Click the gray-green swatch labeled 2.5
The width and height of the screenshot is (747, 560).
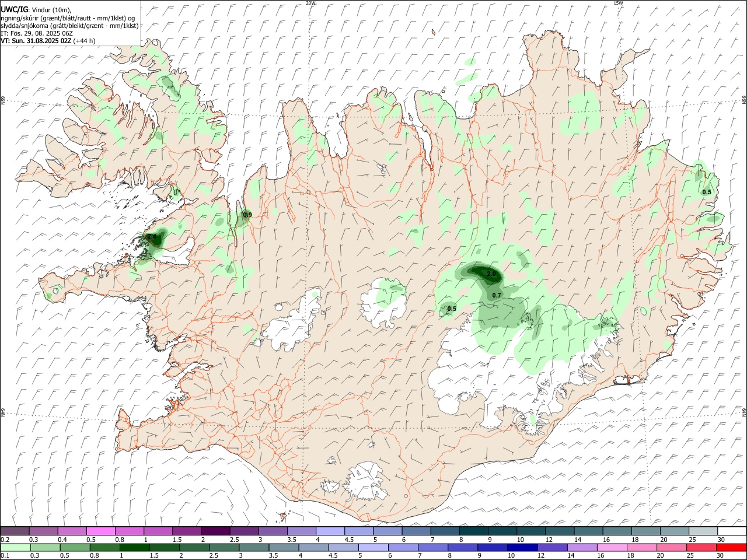coord(224,547)
